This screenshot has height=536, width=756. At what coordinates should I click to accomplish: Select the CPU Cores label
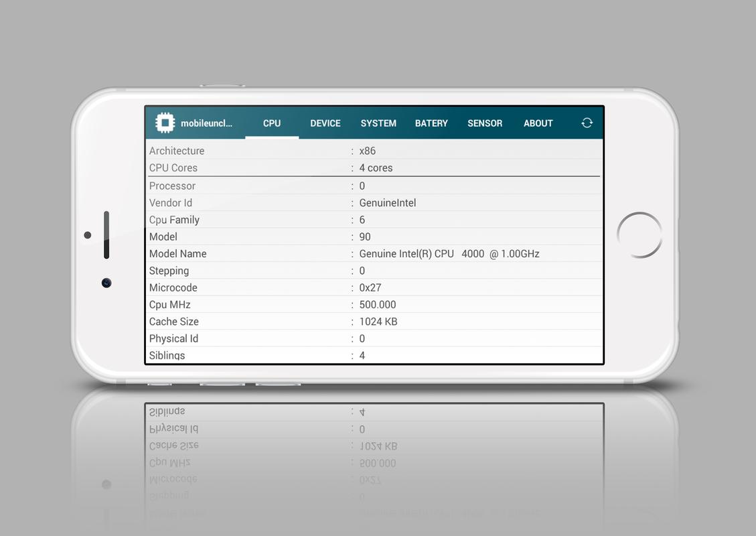(x=173, y=168)
